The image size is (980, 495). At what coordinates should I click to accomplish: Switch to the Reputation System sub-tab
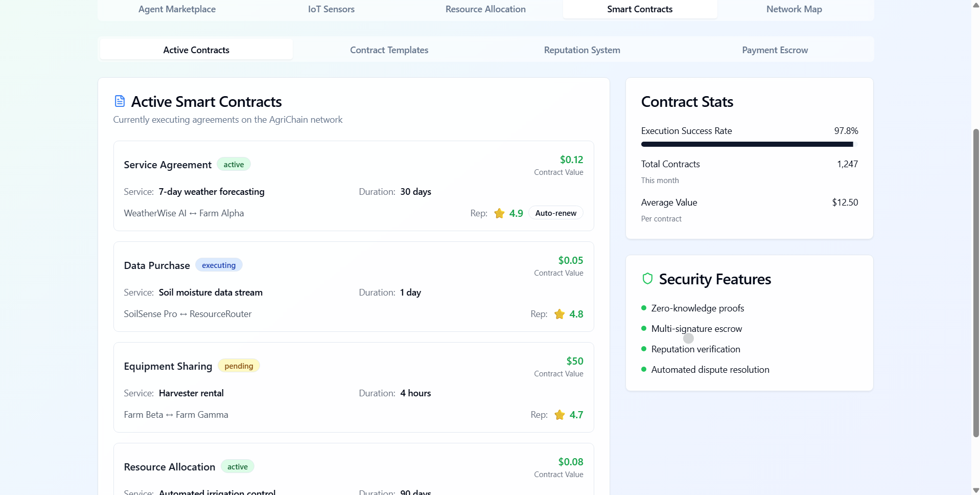(x=582, y=50)
